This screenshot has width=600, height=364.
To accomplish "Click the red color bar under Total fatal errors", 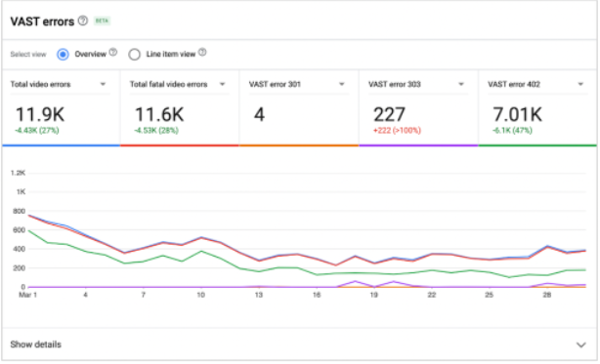I will point(180,145).
